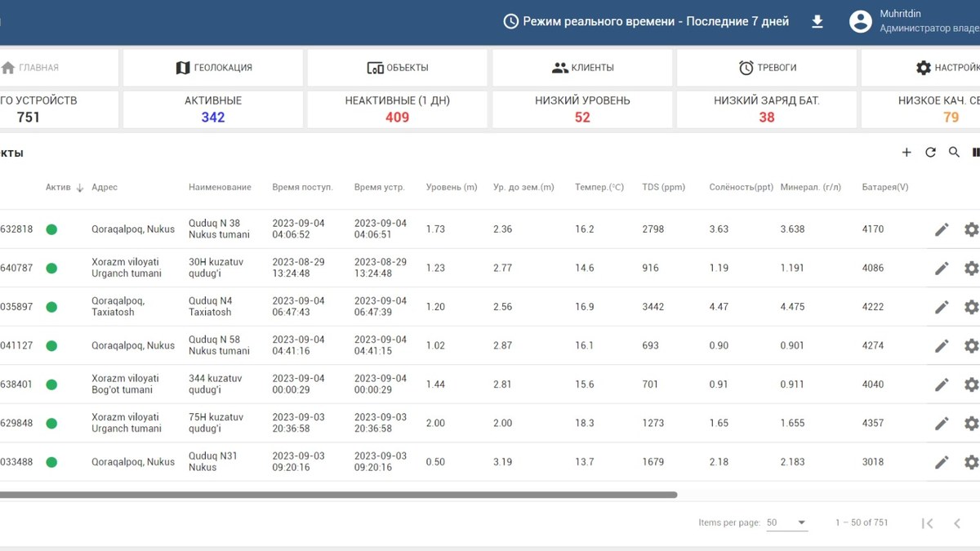Sort by Время поступ. column header
980x551 pixels.
(302, 188)
